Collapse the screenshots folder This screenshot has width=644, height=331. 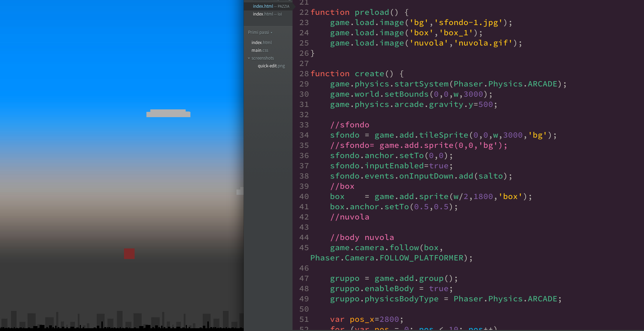tap(249, 58)
